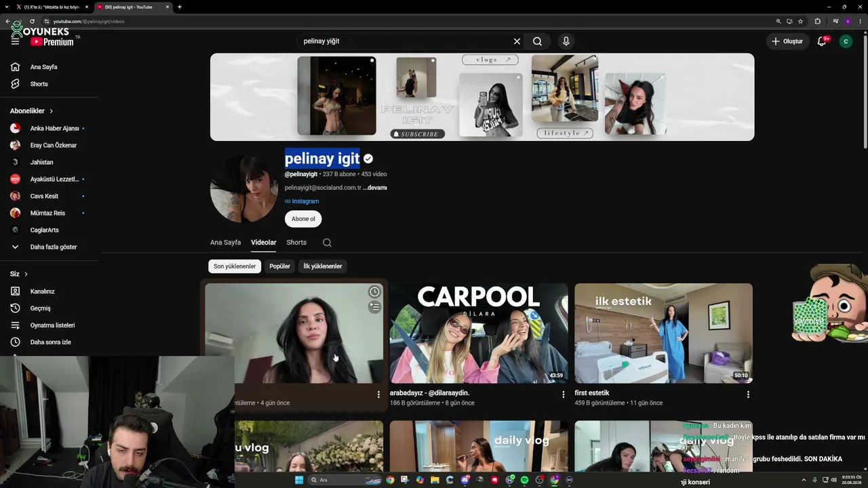This screenshot has width=868, height=488.
Task: Run search with the magnifier button
Action: coord(537,41)
